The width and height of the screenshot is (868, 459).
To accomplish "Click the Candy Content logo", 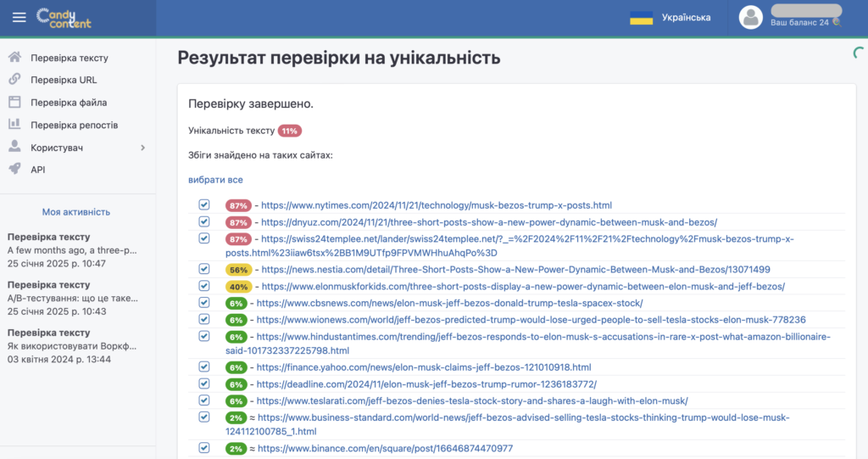I will [x=64, y=18].
